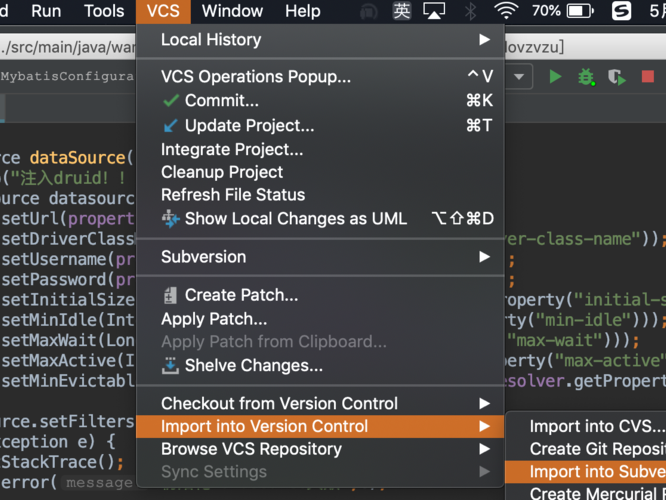This screenshot has height=500, width=666.
Task: Switch input source via 英 icon
Action: (401, 11)
